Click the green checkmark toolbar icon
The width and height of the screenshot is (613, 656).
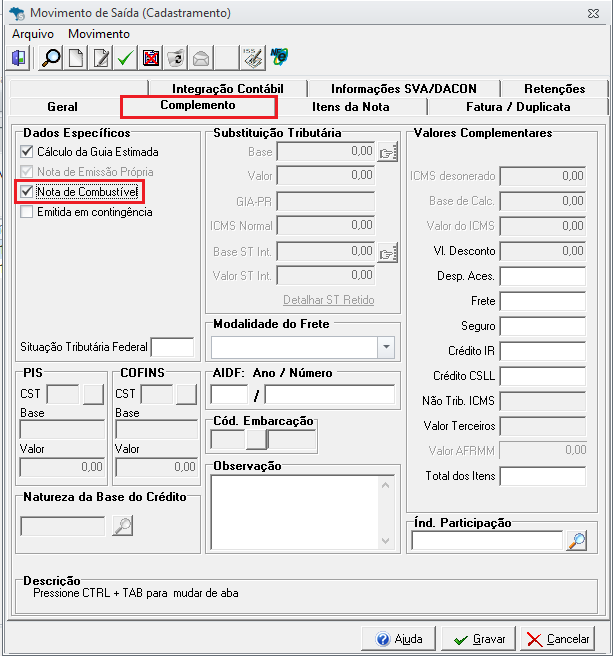(x=125, y=58)
